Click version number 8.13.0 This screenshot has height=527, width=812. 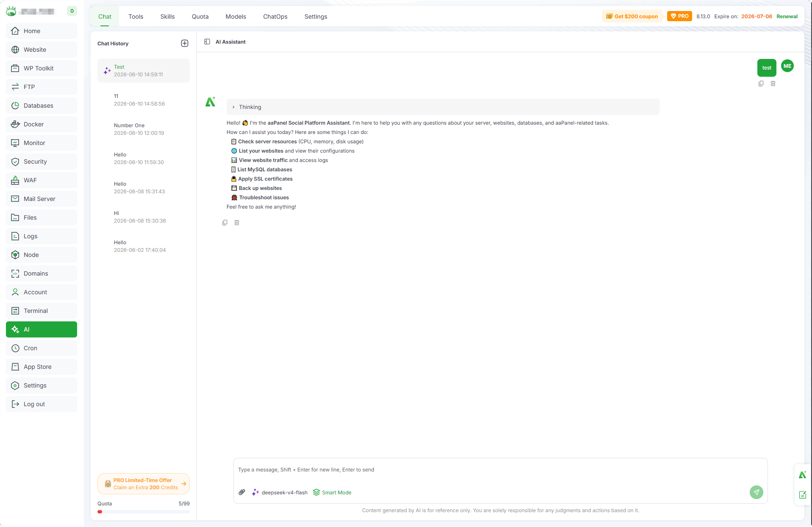click(703, 17)
